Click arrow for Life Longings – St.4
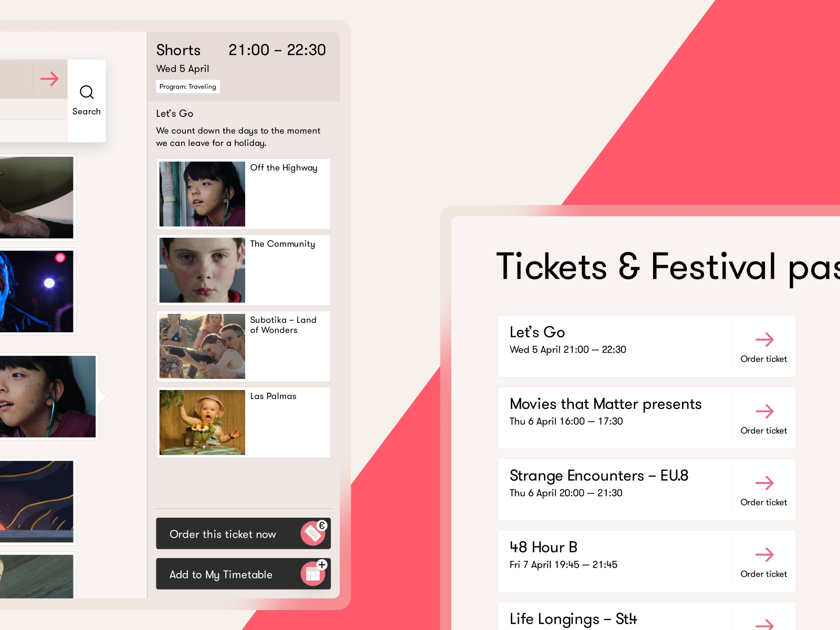The height and width of the screenshot is (630, 840). tap(764, 624)
